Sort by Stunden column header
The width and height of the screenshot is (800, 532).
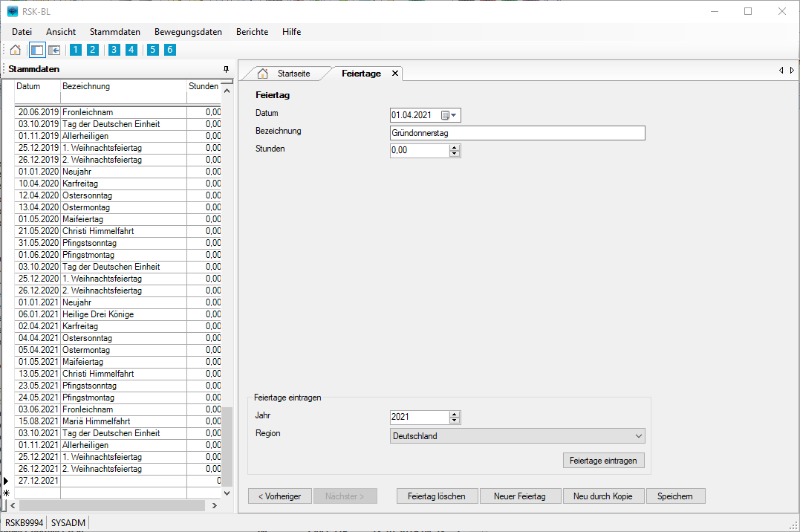[x=204, y=86]
